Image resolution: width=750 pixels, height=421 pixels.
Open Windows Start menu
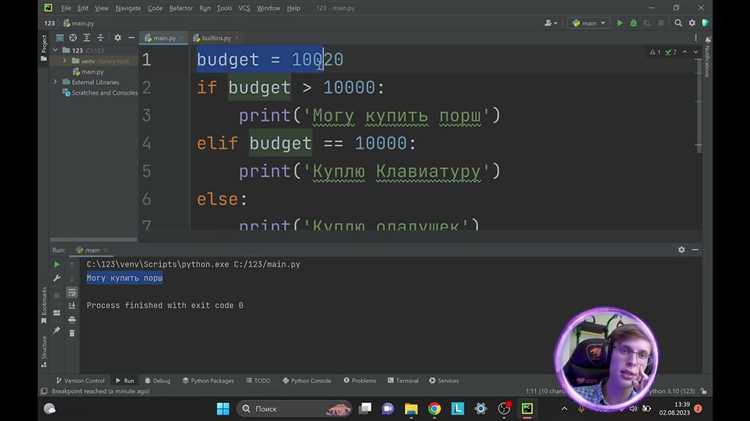[223, 409]
